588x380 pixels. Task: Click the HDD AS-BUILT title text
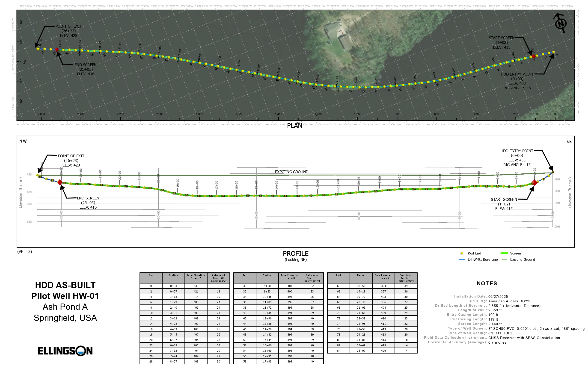coord(65,285)
